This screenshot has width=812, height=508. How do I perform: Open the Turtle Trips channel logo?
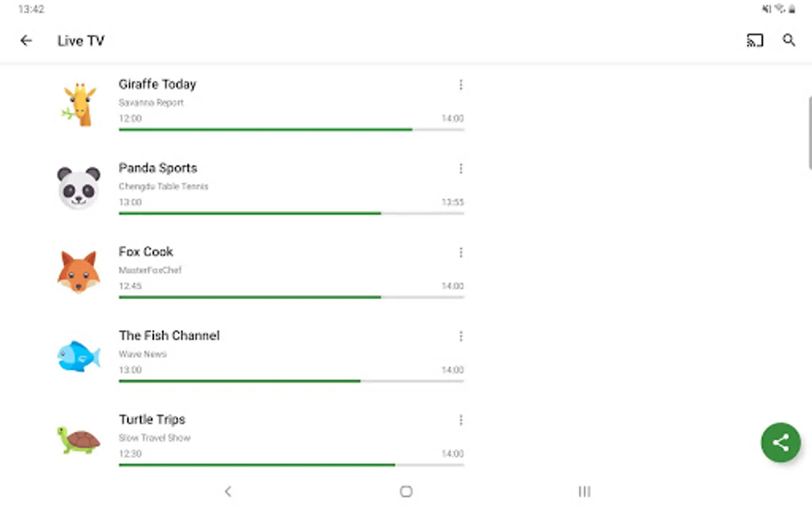[79, 440]
